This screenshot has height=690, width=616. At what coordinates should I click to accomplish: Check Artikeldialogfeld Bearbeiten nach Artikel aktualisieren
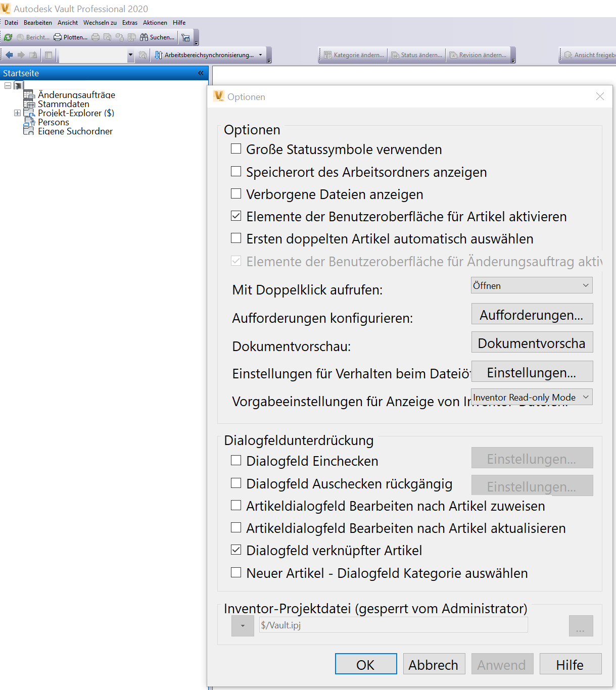(x=236, y=527)
